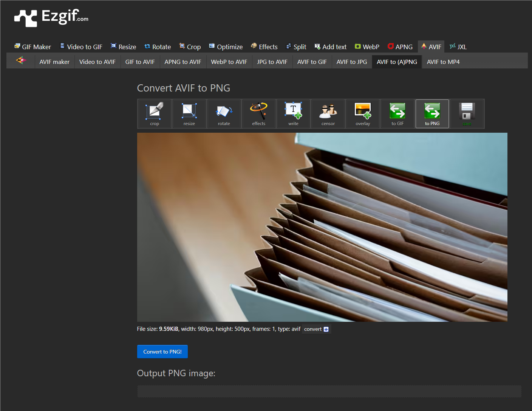The height and width of the screenshot is (411, 532).
Task: Convert using the to GIF icon
Action: click(x=397, y=113)
